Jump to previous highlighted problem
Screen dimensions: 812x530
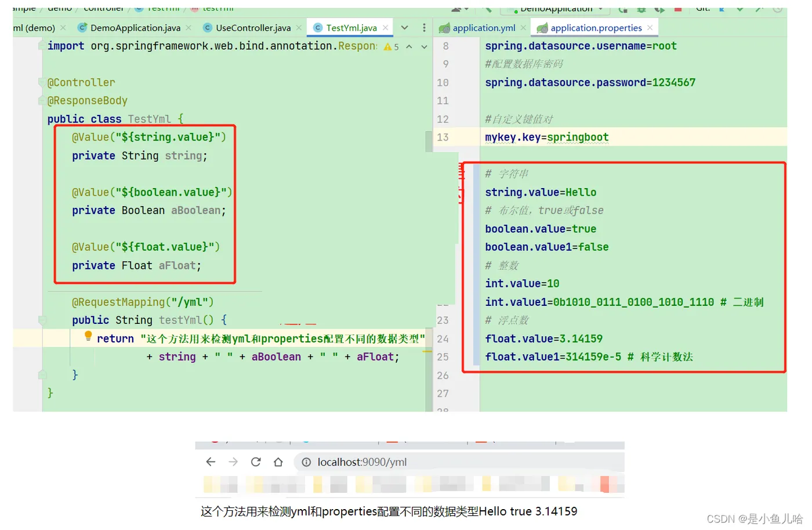coord(409,46)
